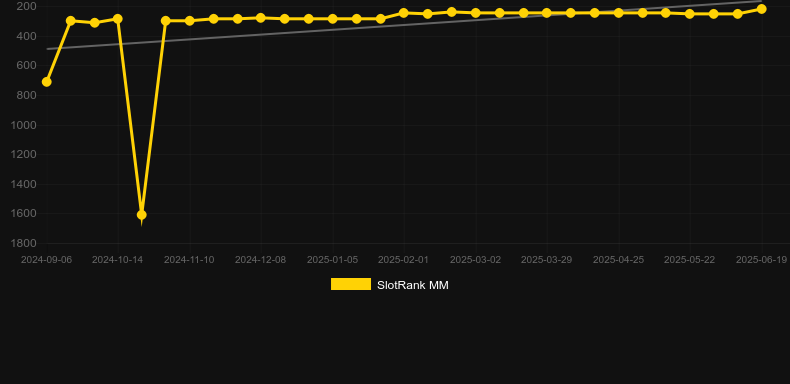This screenshot has height=384, width=790.
Task: Select the first data point at 2024-09-06
Action: [46, 82]
